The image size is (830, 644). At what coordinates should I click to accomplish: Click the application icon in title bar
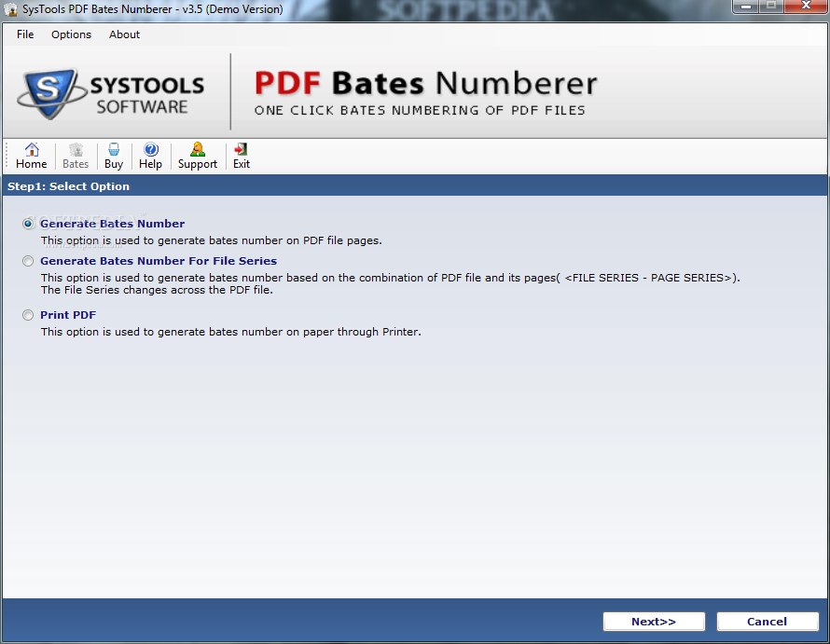10,9
